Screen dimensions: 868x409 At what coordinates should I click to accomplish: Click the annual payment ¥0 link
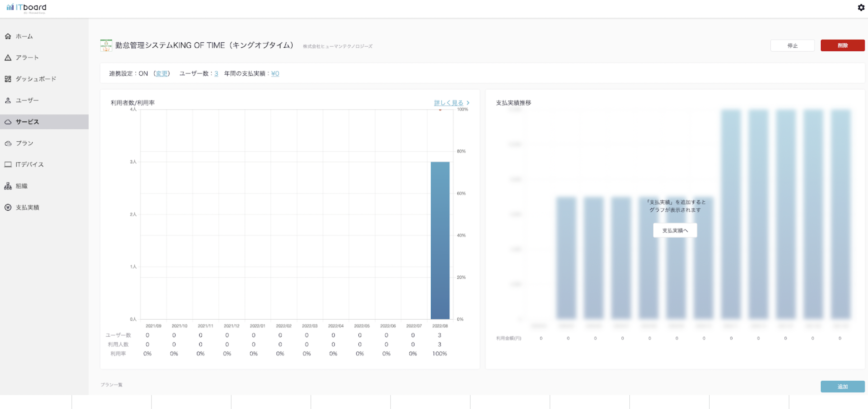coord(275,74)
